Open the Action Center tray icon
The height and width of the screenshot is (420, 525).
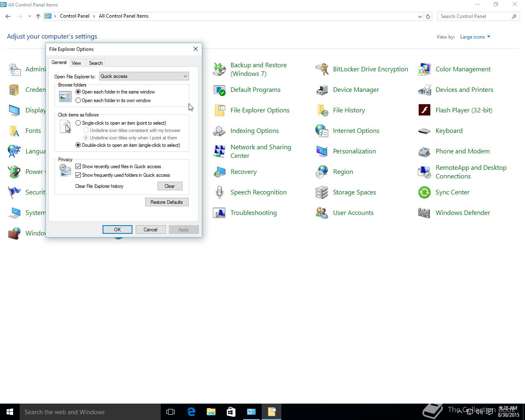(489, 412)
